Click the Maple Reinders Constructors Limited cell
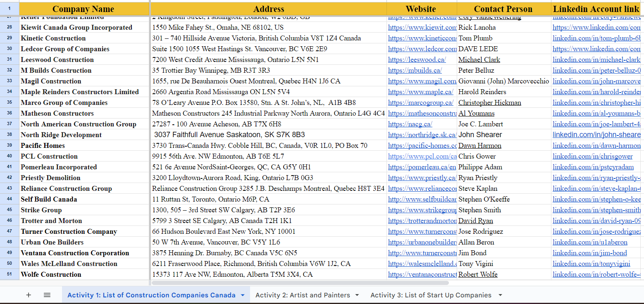This screenshot has width=644, height=304. coord(84,92)
